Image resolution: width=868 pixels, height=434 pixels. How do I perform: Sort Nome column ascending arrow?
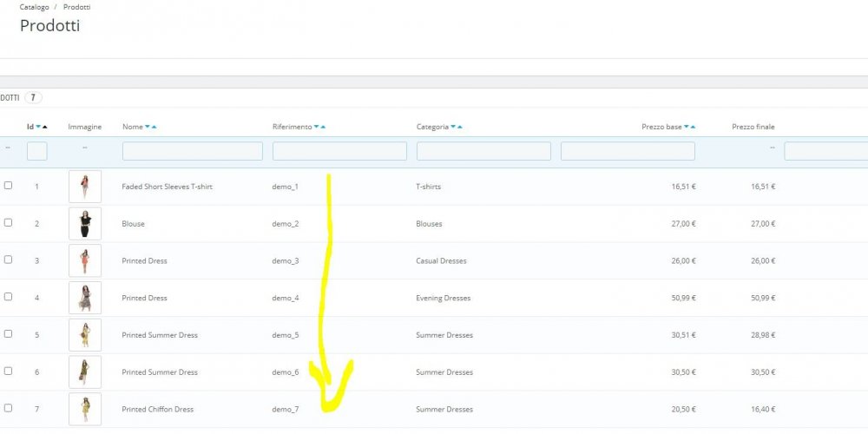pos(154,128)
